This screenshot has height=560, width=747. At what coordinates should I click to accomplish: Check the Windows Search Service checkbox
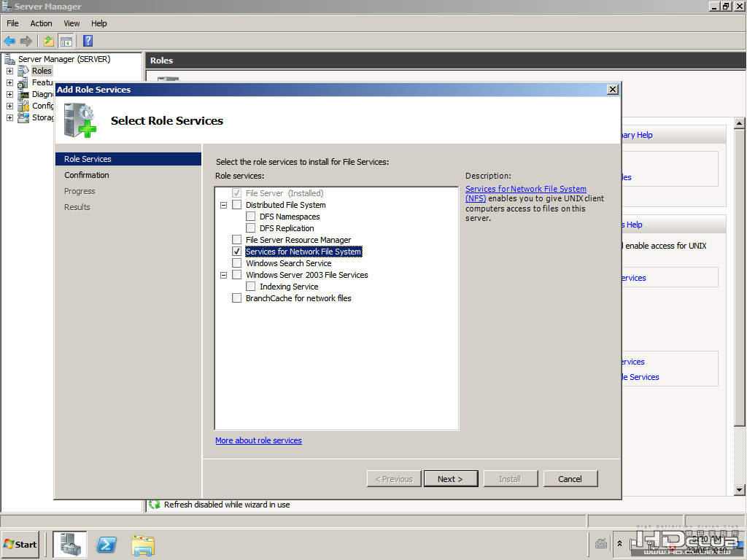tap(237, 263)
